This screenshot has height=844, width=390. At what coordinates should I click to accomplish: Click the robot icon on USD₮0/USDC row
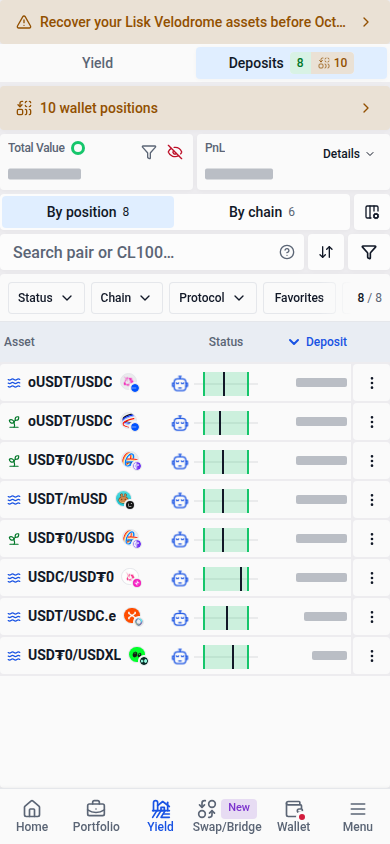180,461
